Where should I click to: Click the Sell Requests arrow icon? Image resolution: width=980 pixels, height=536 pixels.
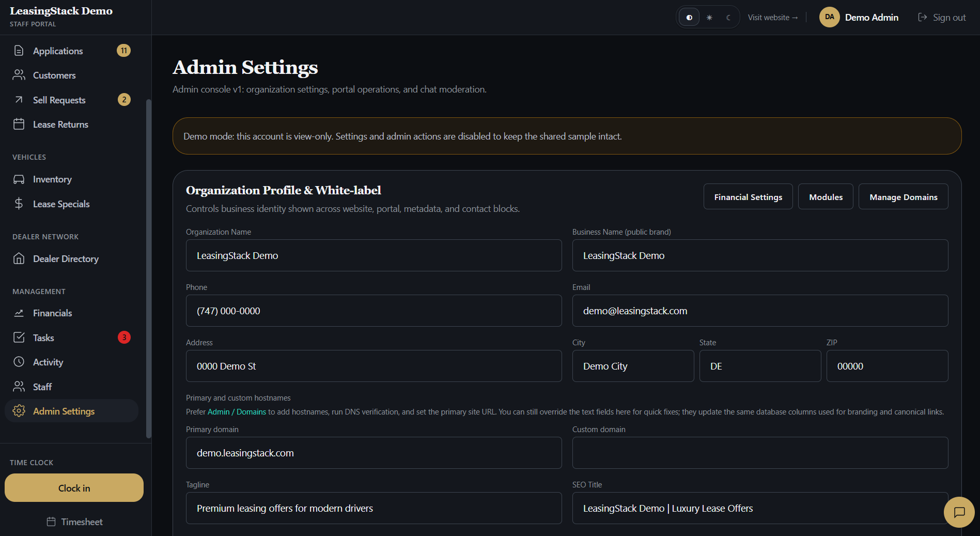pyautogui.click(x=19, y=100)
